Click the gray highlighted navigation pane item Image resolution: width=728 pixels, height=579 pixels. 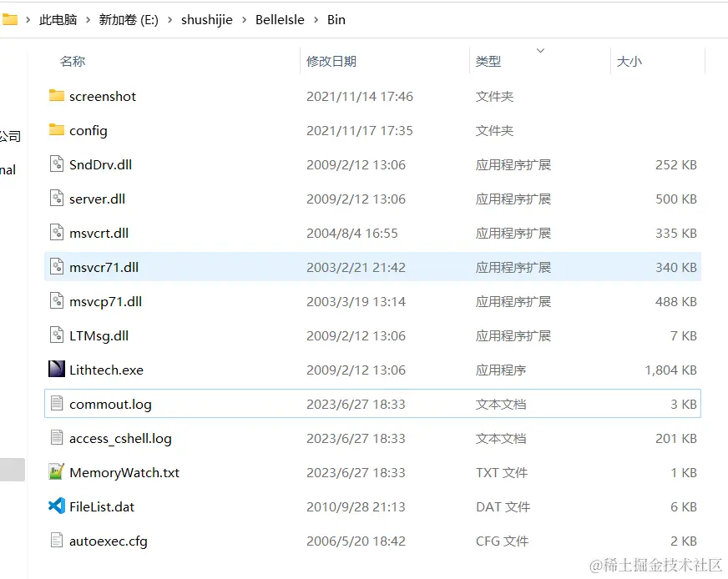coord(12,470)
